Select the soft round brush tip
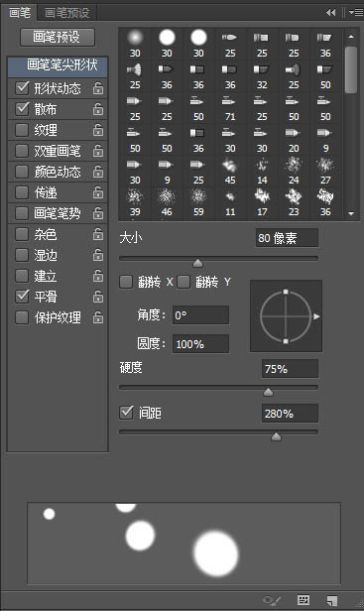This screenshot has width=364, height=611. [135, 38]
